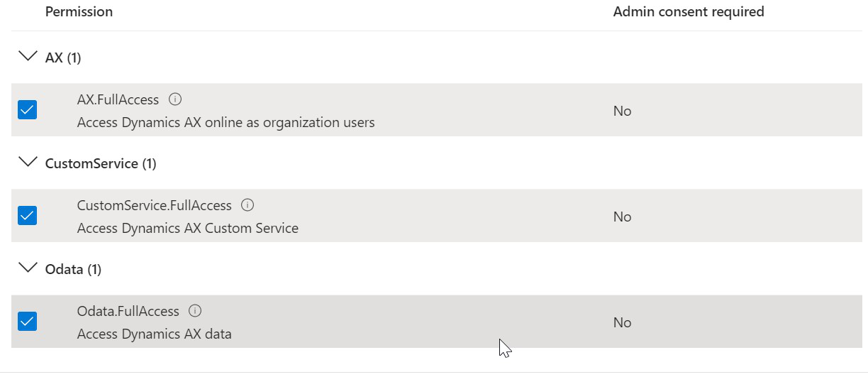Collapse the Odata (1) permission group
Image resolution: width=868 pixels, height=377 pixels.
pyautogui.click(x=28, y=268)
